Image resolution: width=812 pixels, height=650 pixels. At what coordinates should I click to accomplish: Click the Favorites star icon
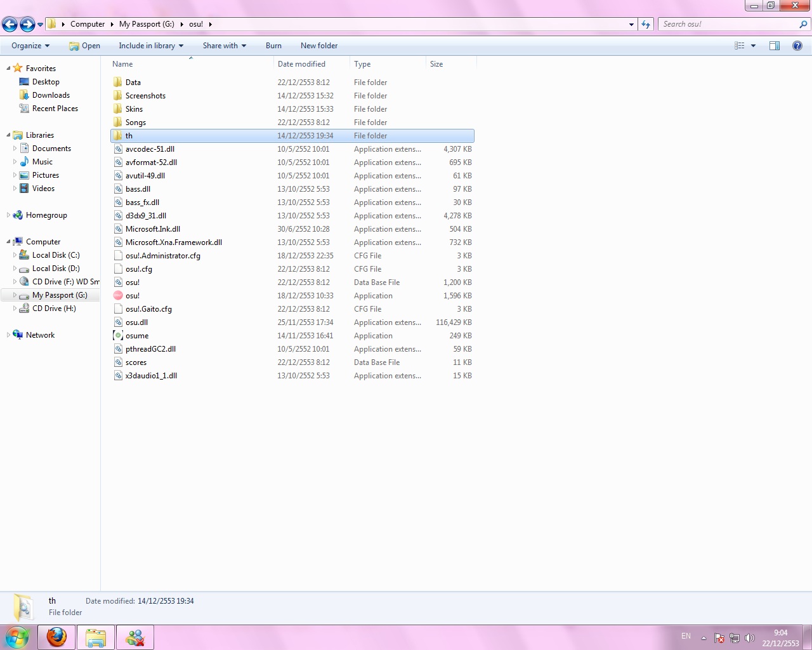(x=18, y=68)
